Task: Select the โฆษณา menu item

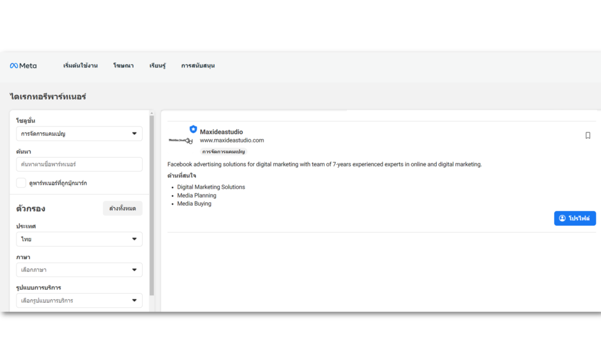Action: click(123, 66)
